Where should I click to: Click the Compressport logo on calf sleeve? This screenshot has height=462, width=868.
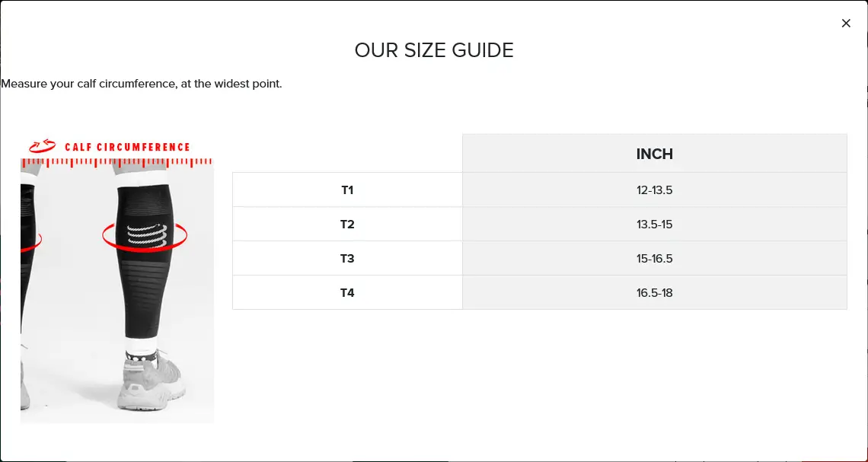146,234
